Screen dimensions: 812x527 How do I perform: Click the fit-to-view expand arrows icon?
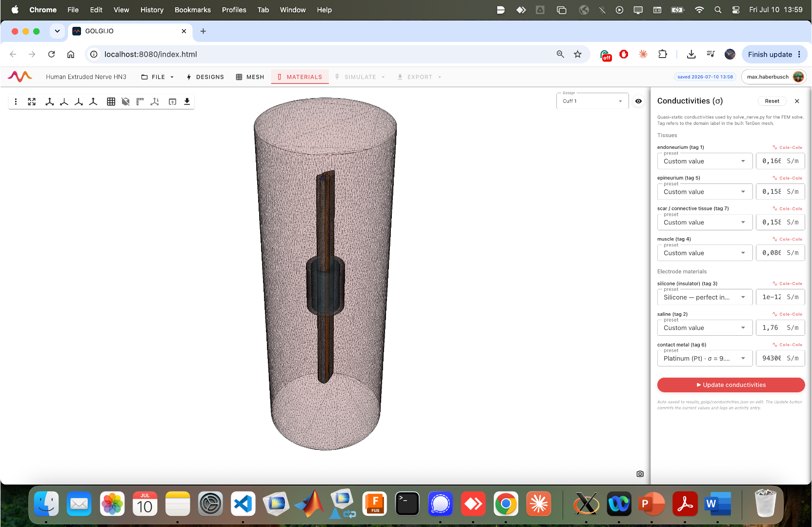point(32,101)
